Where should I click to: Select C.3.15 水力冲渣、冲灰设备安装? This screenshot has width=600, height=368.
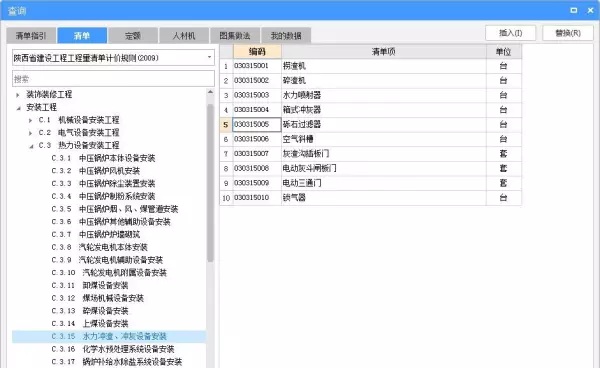coord(109,336)
